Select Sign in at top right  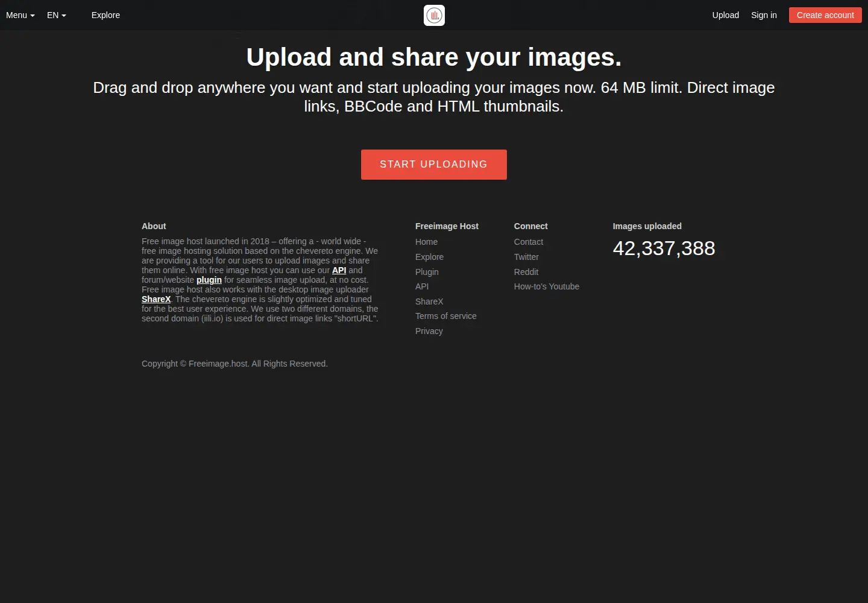(764, 15)
